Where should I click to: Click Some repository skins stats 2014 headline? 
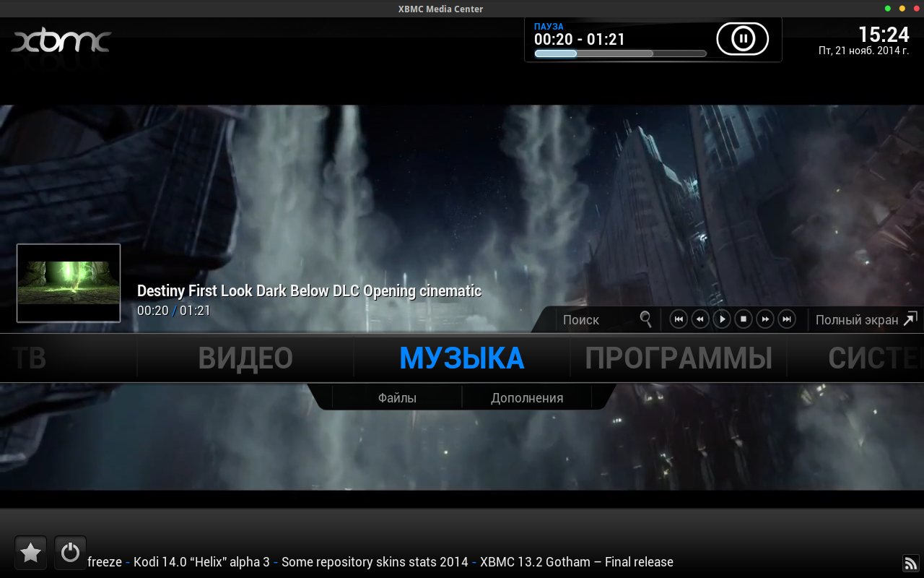click(x=375, y=562)
